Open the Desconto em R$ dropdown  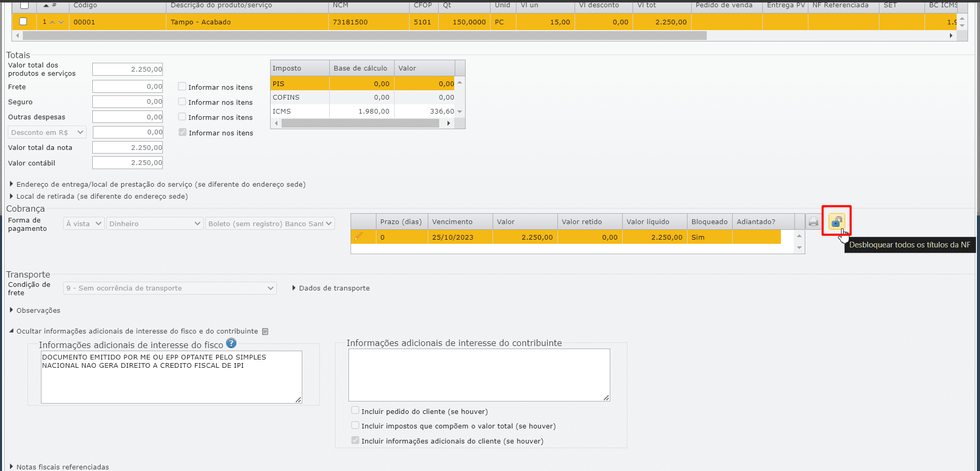(47, 132)
